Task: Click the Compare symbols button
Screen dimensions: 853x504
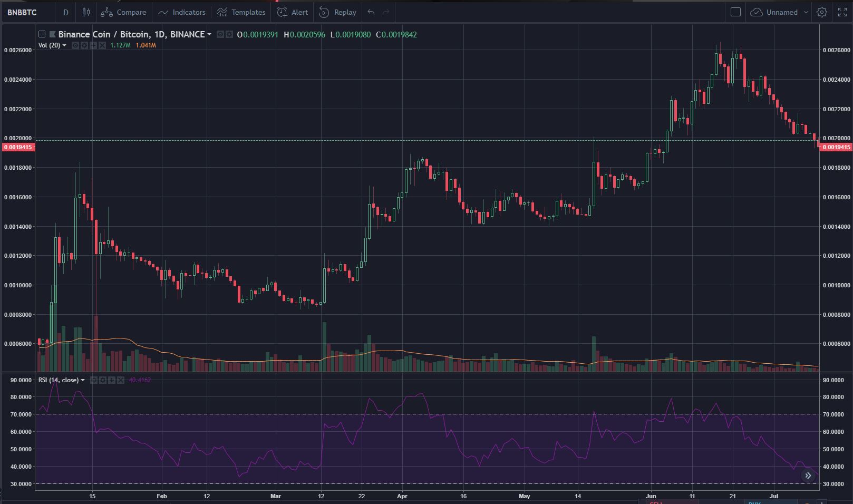Action: pyautogui.click(x=124, y=12)
